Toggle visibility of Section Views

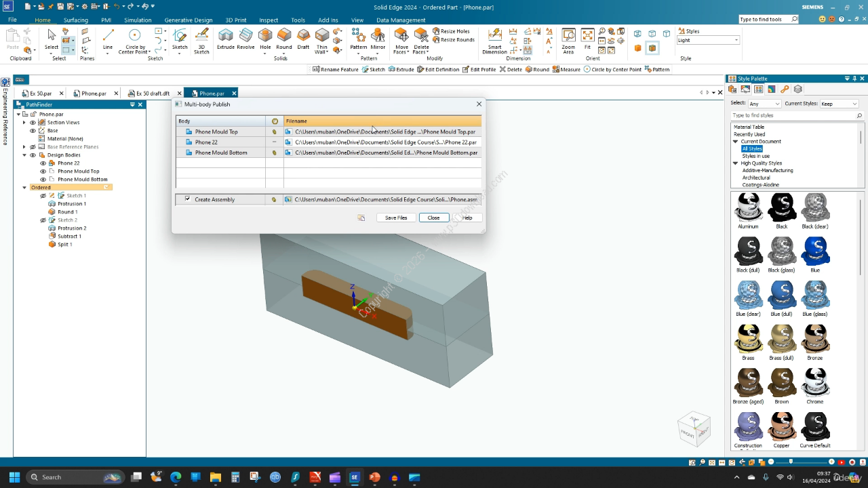point(33,123)
